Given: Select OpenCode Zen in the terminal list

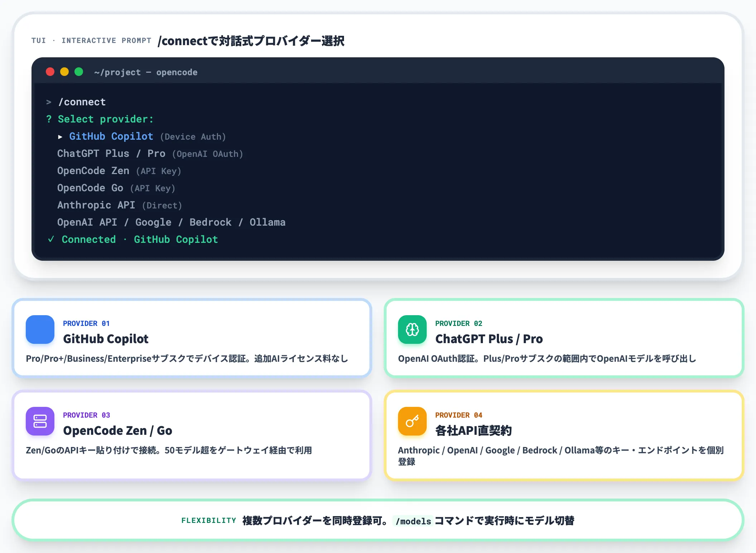Looking at the screenshot, I should tap(93, 171).
